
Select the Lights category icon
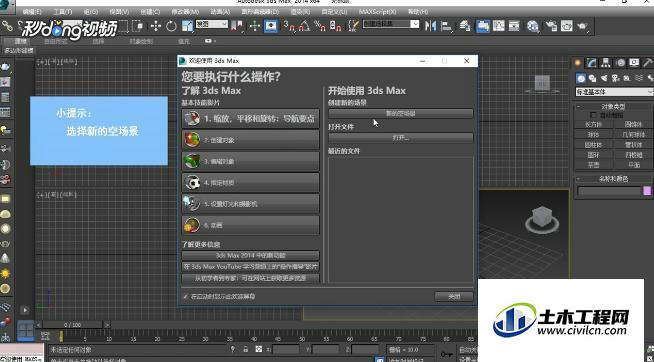point(604,78)
